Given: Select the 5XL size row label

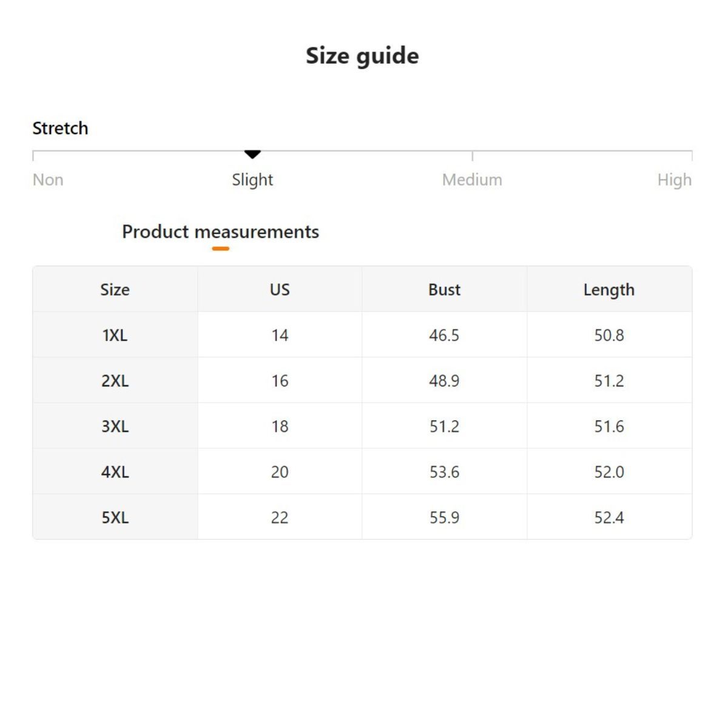Looking at the screenshot, I should (x=115, y=517).
